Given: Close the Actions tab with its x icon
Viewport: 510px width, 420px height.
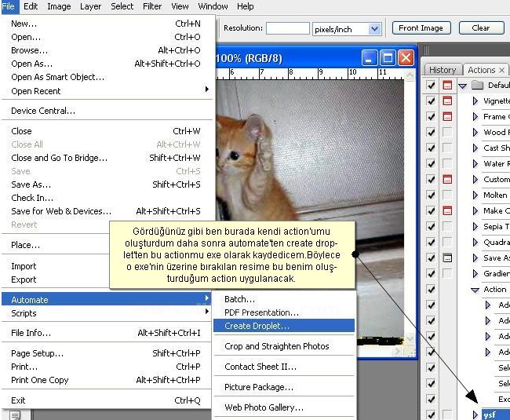Looking at the screenshot, I should 501,70.
